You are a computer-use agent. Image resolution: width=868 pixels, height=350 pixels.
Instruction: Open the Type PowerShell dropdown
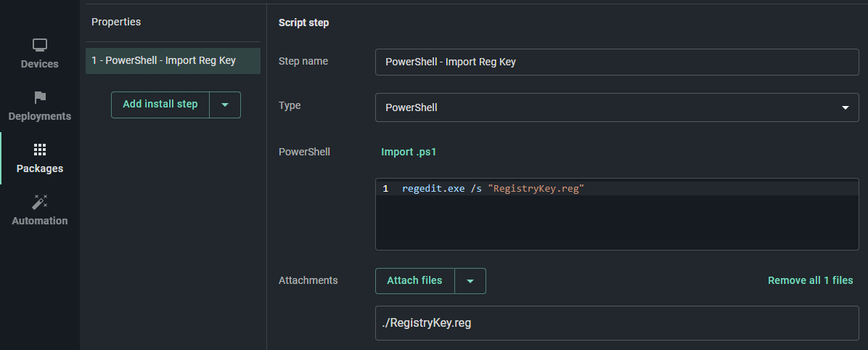click(x=617, y=107)
